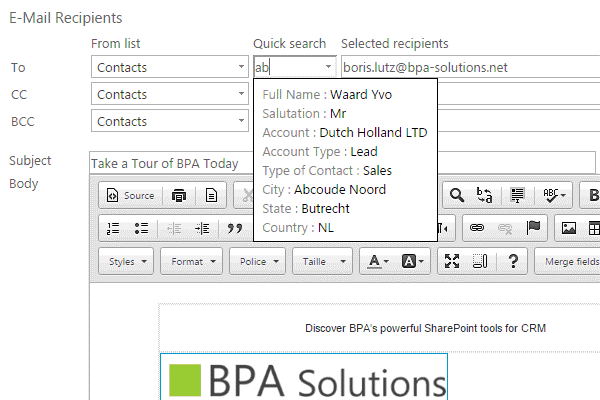Image resolution: width=600 pixels, height=400 pixels.
Task: Open the Replace text tool
Action: pyautogui.click(x=484, y=195)
